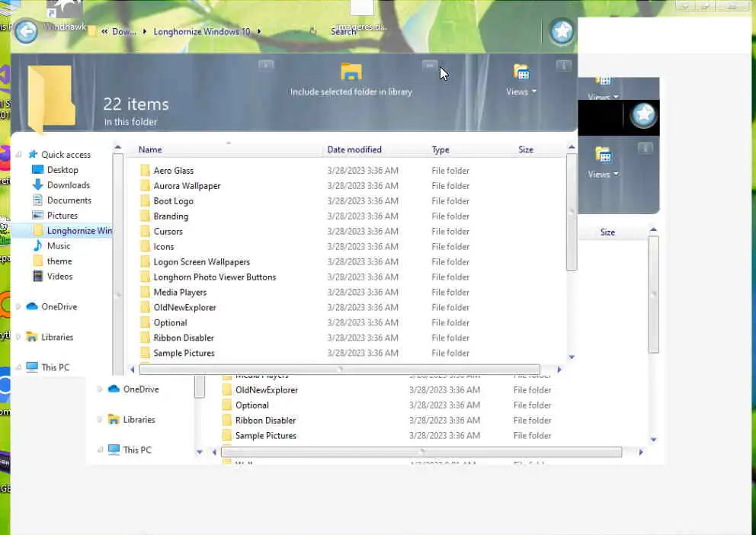Select the Cursors folder icon
The width and height of the screenshot is (756, 535).
click(x=145, y=232)
